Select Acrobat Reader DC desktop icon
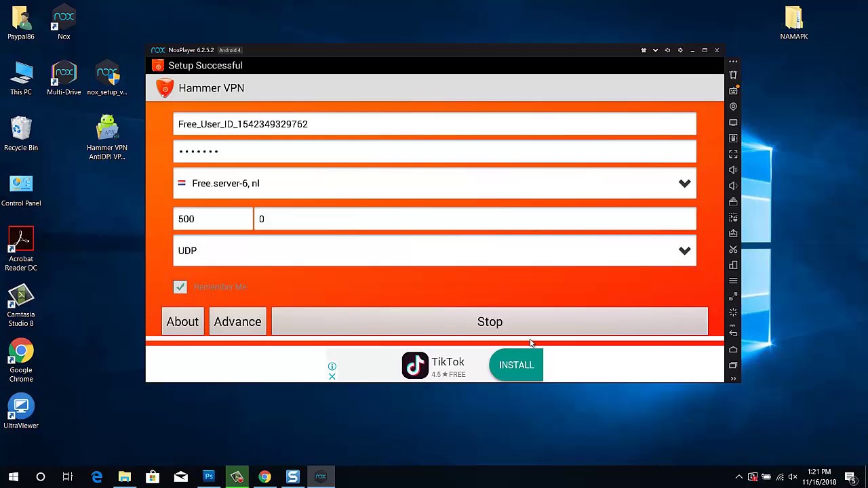This screenshot has width=868, height=488. tap(21, 249)
